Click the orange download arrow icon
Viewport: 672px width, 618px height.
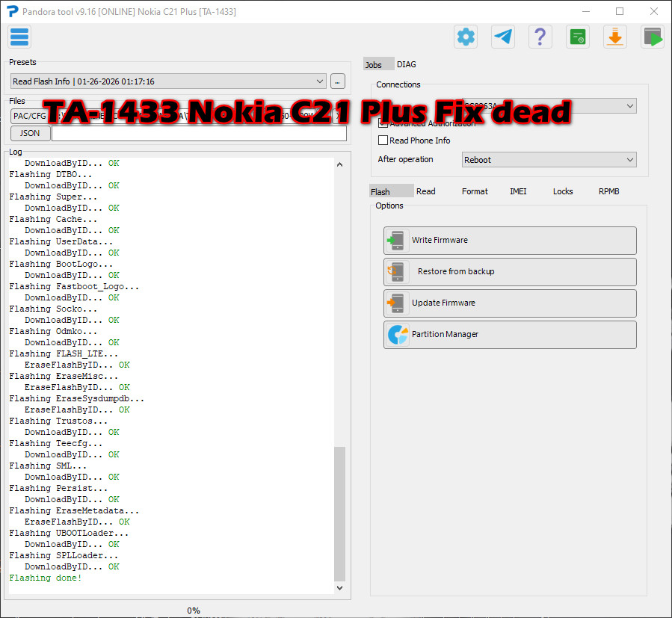(x=615, y=37)
